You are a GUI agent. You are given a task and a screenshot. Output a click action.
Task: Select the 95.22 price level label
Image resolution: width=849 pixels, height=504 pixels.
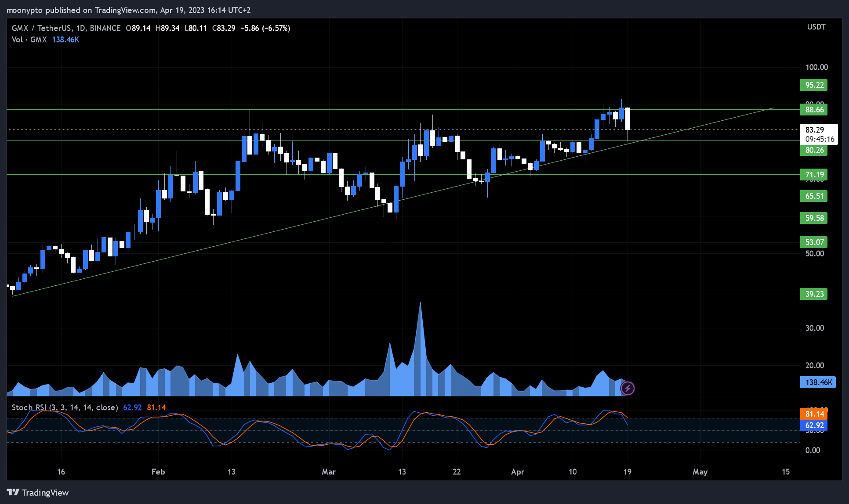[814, 85]
